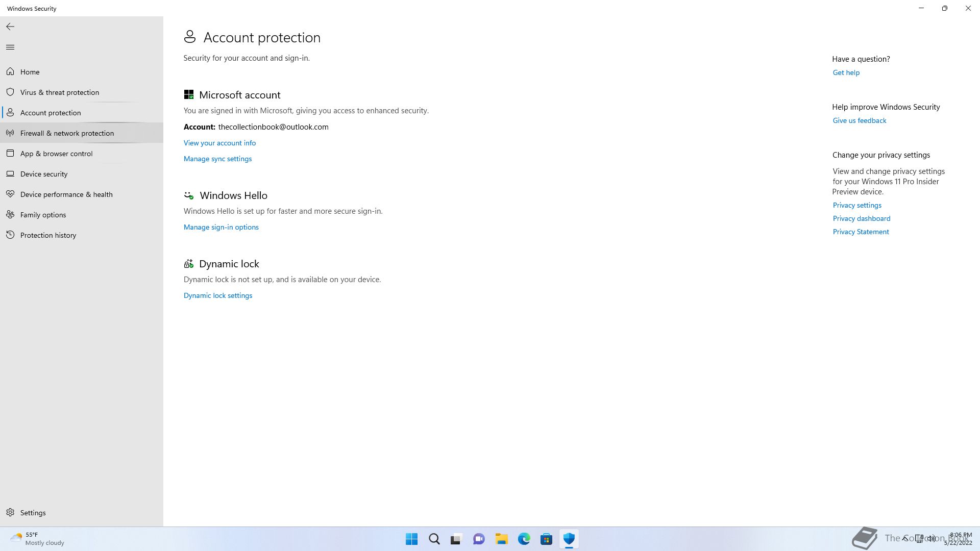This screenshot has height=551, width=980.
Task: Go to the Home page
Action: tap(82, 72)
